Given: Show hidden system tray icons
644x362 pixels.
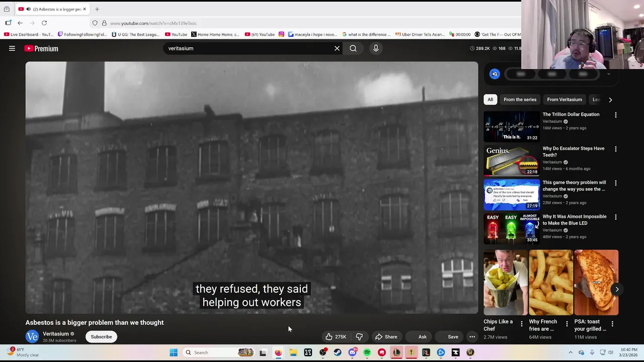Looking at the screenshot, I should point(570,352).
